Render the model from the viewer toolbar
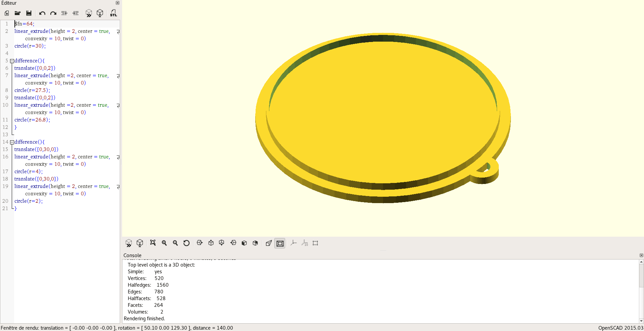This screenshot has width=644, height=331. (x=140, y=243)
